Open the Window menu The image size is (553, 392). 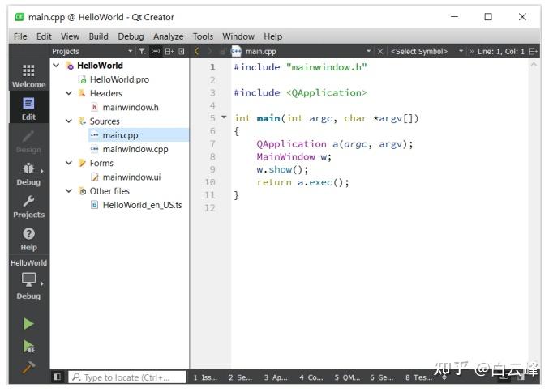pos(238,36)
